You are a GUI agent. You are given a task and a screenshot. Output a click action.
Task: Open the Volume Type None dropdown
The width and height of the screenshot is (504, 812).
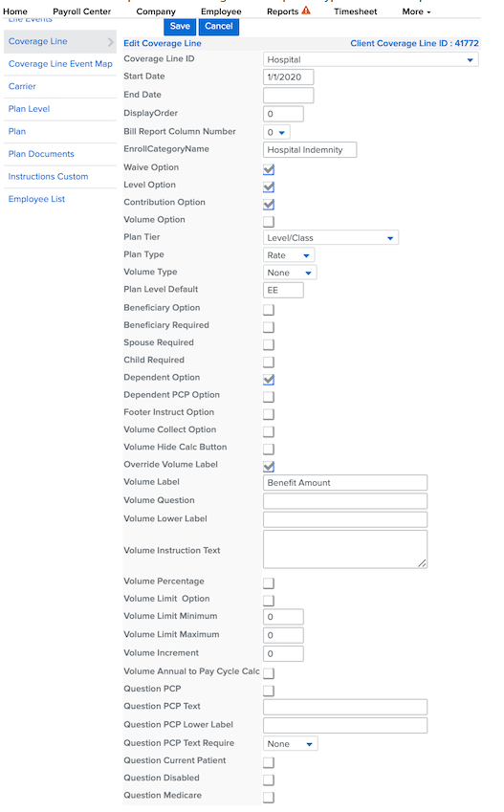(x=290, y=273)
